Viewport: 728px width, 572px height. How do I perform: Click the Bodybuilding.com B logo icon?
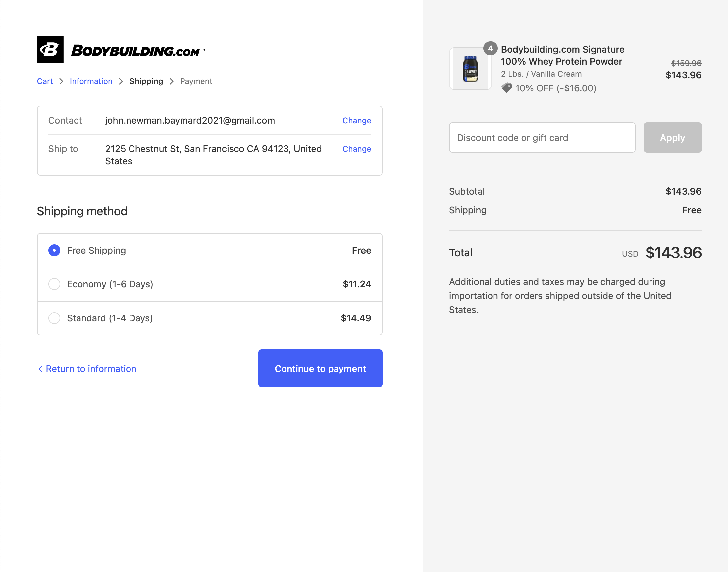(x=50, y=50)
